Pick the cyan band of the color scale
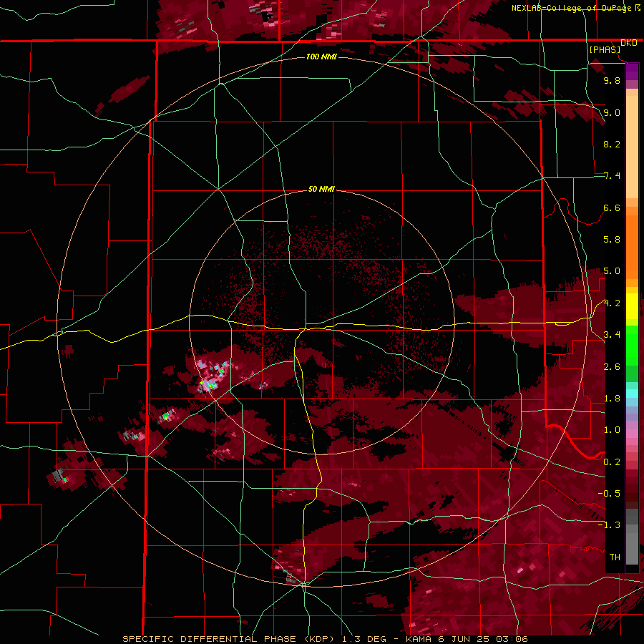Viewport: 644px width, 644px height. coord(632,394)
